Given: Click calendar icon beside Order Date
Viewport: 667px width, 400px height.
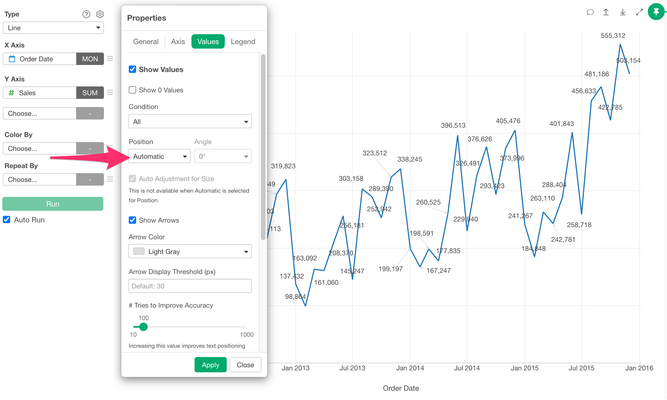Looking at the screenshot, I should click(12, 59).
